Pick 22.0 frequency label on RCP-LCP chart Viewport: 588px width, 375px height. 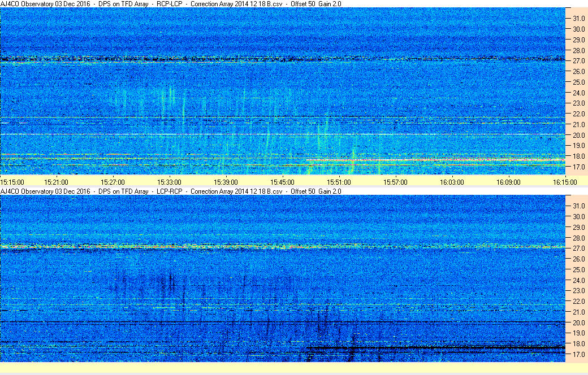point(578,114)
